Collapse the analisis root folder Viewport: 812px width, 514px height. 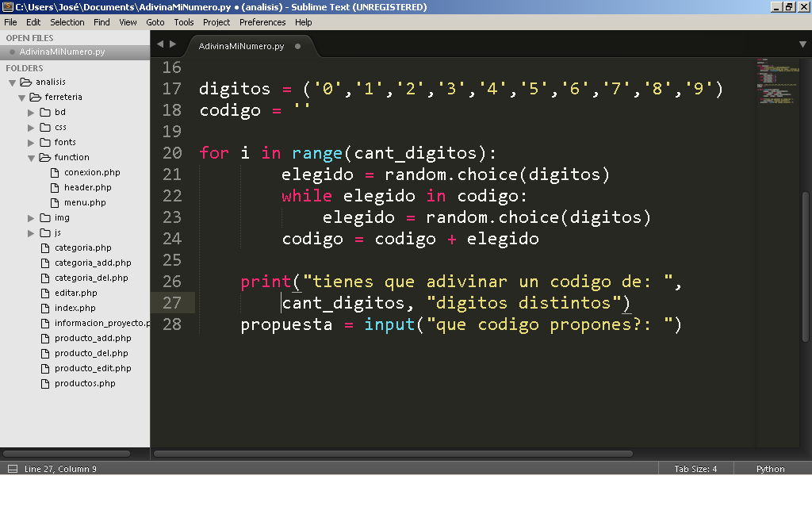(x=12, y=83)
